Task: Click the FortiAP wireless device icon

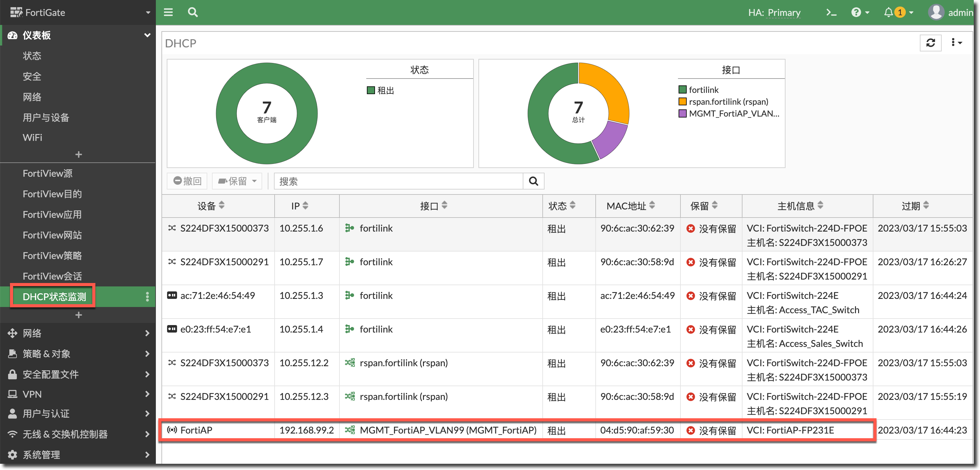Action: (x=172, y=430)
